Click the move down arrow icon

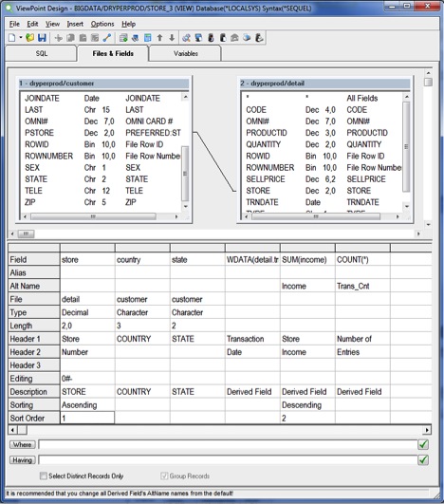[x=172, y=38]
